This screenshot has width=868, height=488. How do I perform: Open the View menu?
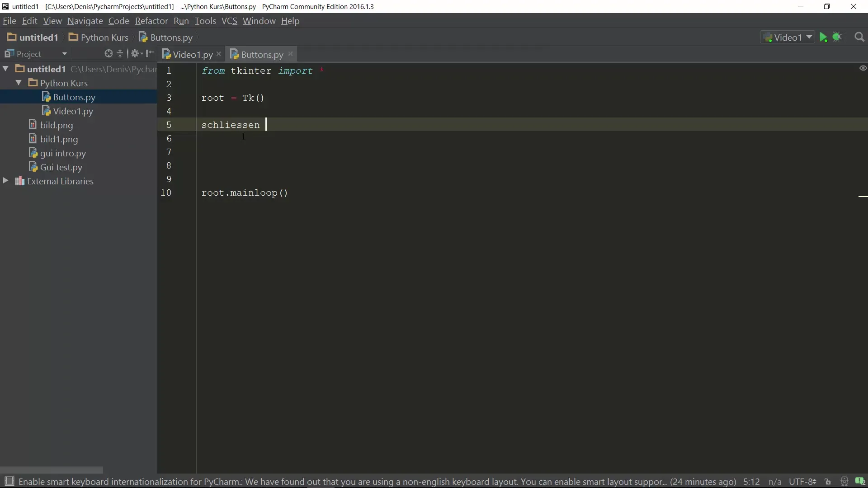(52, 21)
